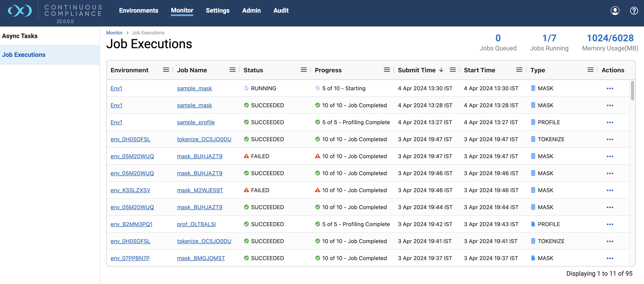Screen dimensions: 644x284
Task: Open the Job Name column menu
Action: (x=232, y=70)
